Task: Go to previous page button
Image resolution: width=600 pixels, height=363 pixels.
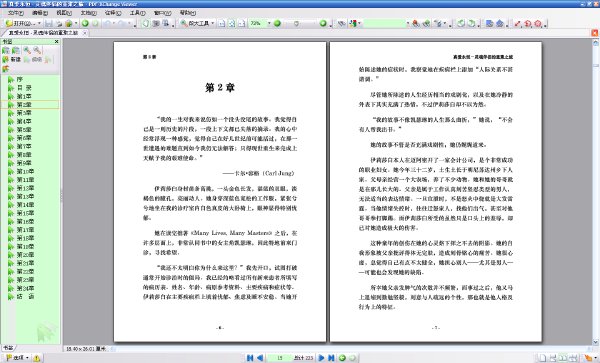Action: [260, 358]
